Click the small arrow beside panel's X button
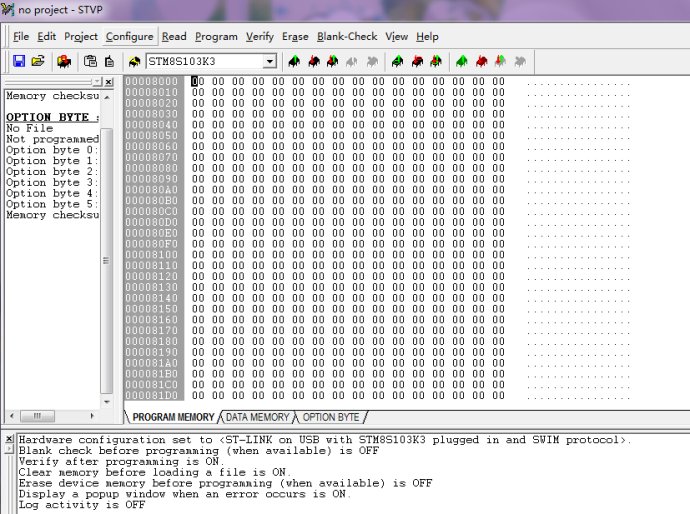This screenshot has height=514, width=690. point(96,81)
